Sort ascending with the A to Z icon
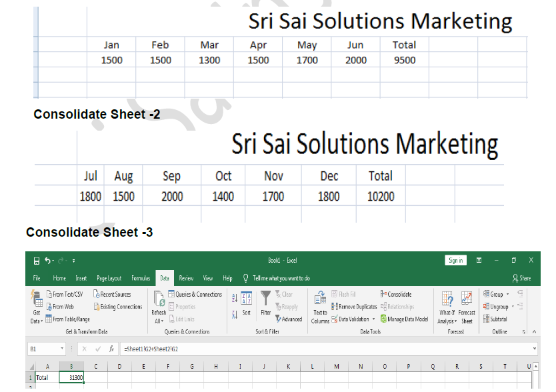The height and width of the screenshot is (392, 556). 233,296
